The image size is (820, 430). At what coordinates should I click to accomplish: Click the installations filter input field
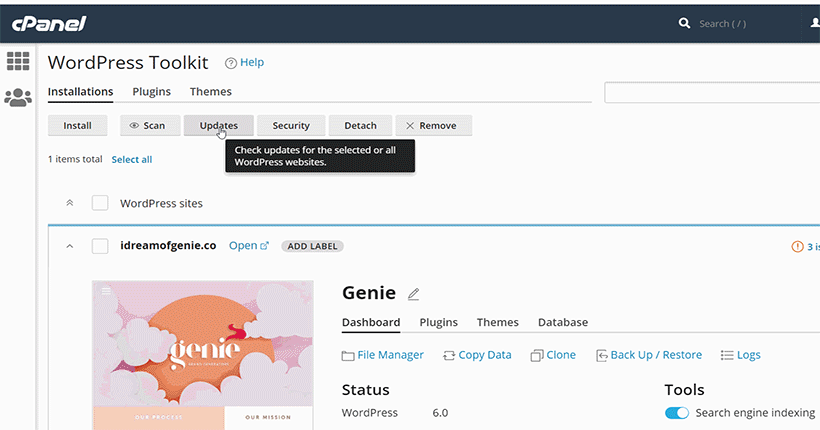(x=712, y=93)
